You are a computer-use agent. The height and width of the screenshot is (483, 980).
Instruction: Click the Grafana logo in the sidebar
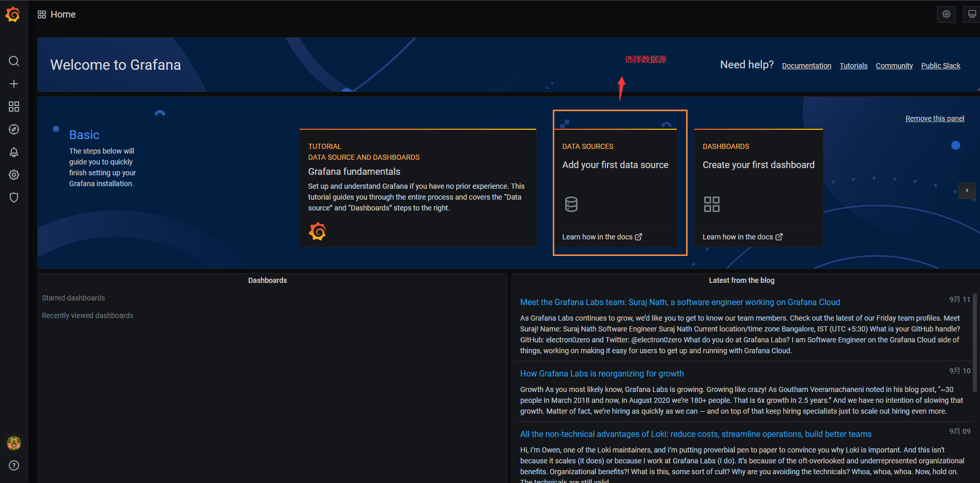click(x=13, y=14)
